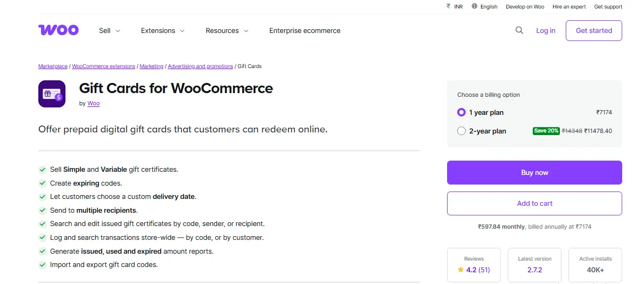Open Get support link

tap(608, 7)
